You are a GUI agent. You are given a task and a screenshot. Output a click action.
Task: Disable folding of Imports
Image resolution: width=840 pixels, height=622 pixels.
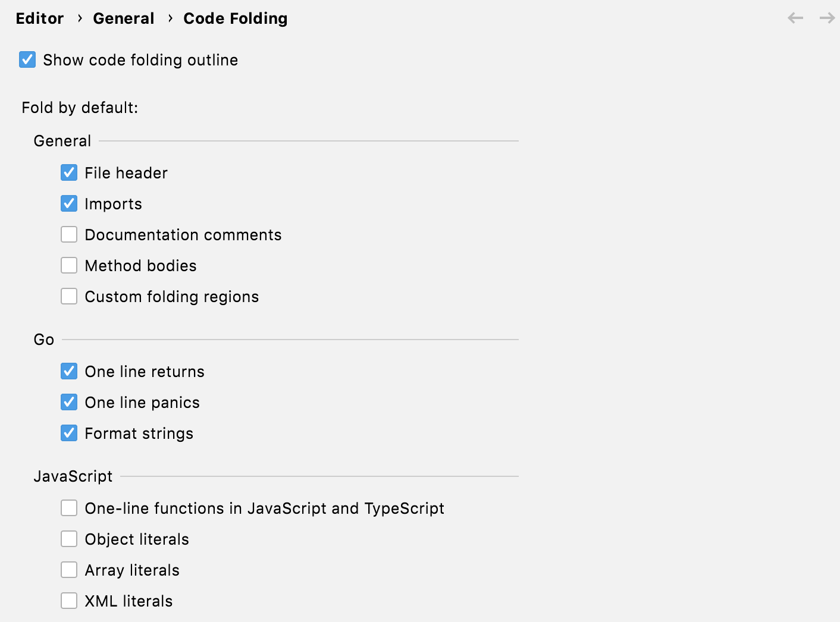69,203
